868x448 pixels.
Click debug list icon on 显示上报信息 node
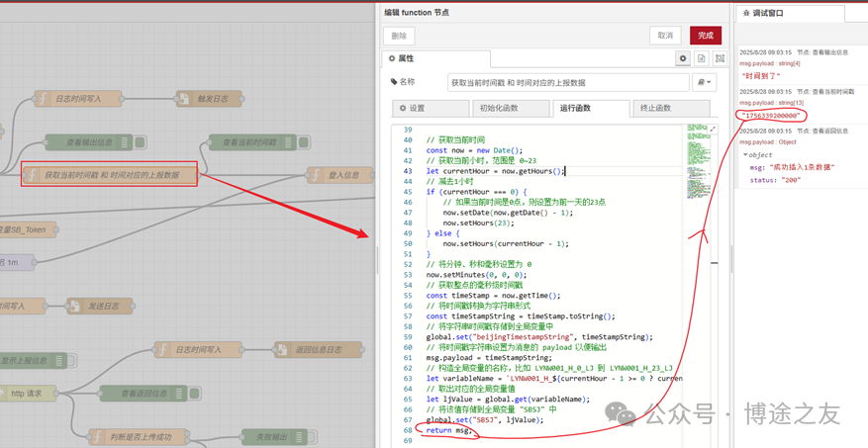59,361
